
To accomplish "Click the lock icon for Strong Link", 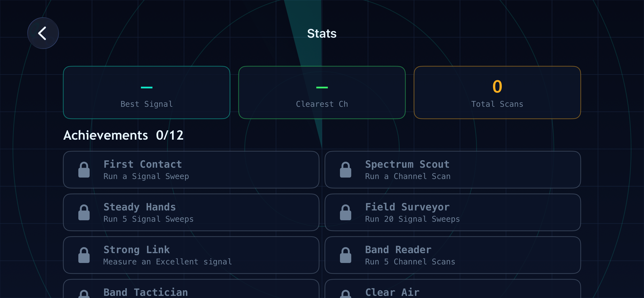I will (x=84, y=255).
